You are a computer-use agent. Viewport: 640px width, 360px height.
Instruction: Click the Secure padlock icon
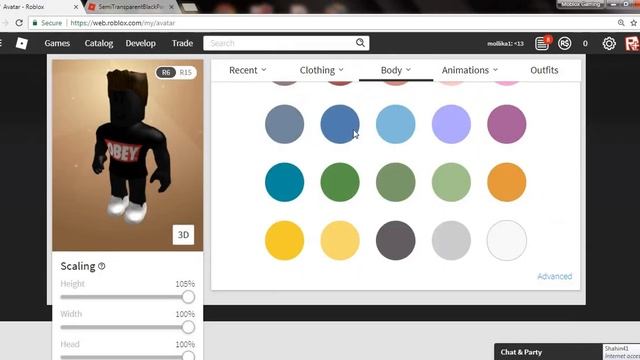tap(35, 23)
